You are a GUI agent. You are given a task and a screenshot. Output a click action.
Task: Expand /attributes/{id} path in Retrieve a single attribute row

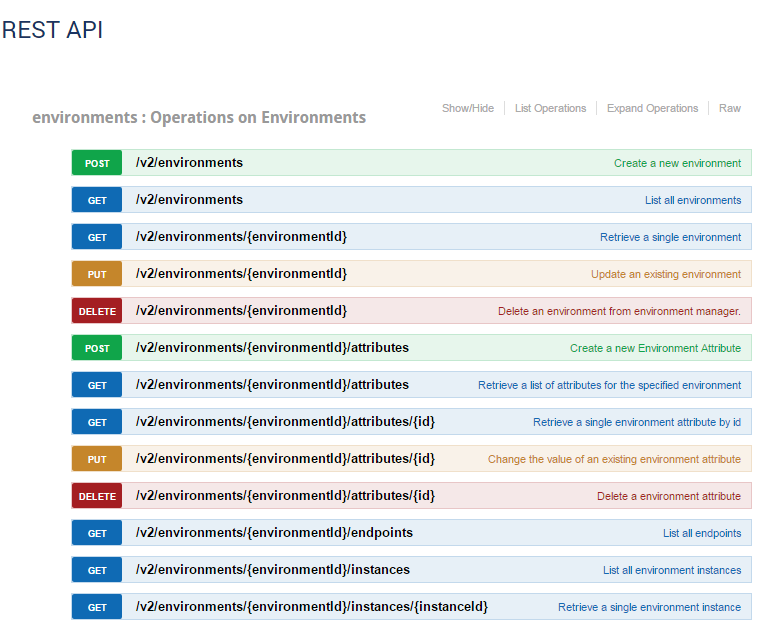[x=285, y=422]
